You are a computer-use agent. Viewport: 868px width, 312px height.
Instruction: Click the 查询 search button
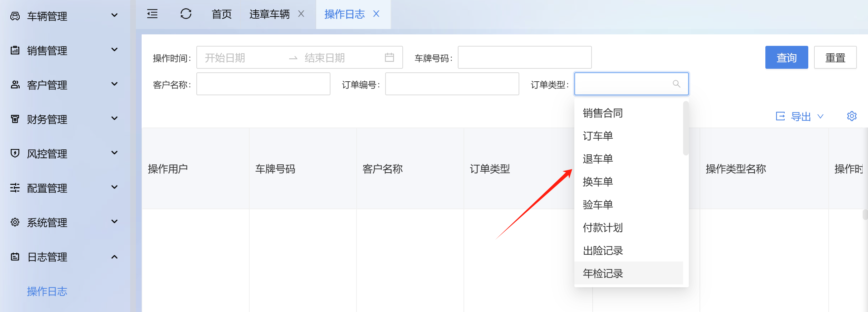[x=786, y=57]
